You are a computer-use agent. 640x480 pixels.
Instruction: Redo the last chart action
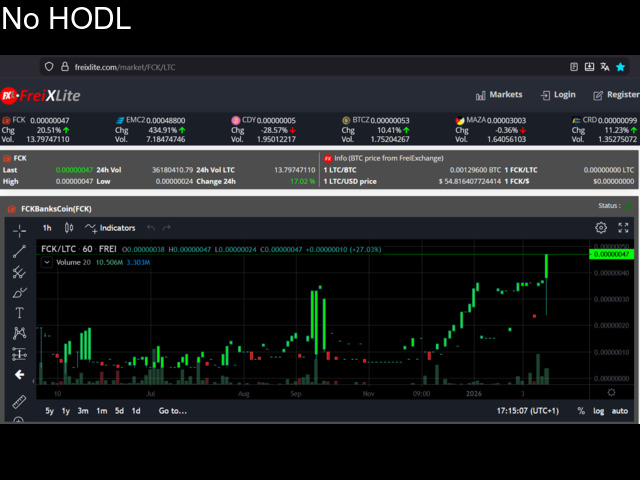click(167, 228)
